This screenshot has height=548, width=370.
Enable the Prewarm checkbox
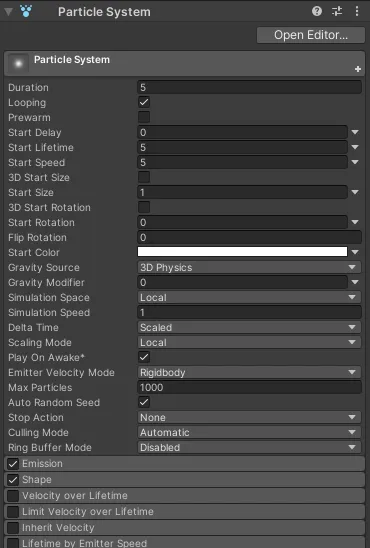(x=144, y=117)
